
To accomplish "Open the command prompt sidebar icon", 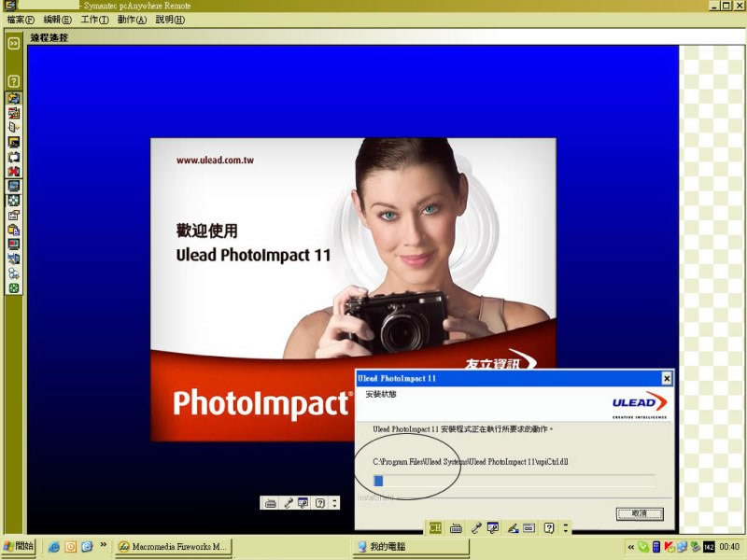I will click(x=14, y=142).
